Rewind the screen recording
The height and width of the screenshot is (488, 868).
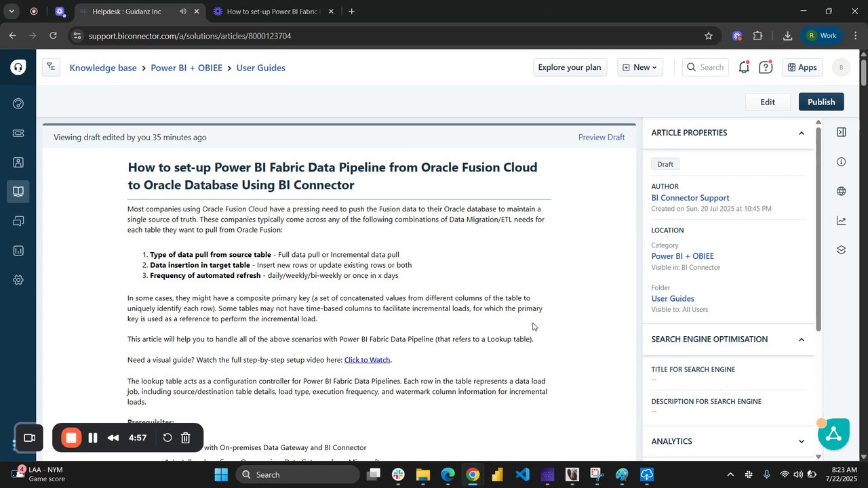(114, 438)
